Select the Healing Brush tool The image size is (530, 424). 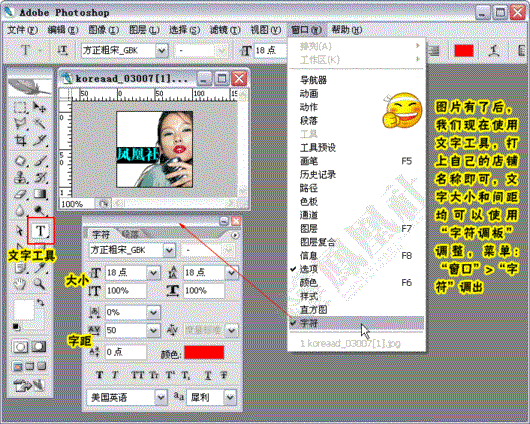[20, 161]
